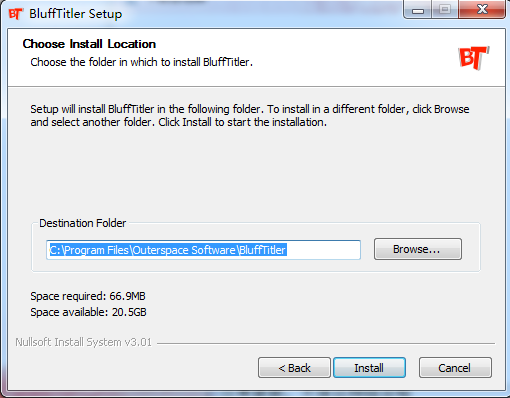Click the Space available 20.5GB text
Image resolution: width=510 pixels, height=398 pixels.
coord(88,312)
